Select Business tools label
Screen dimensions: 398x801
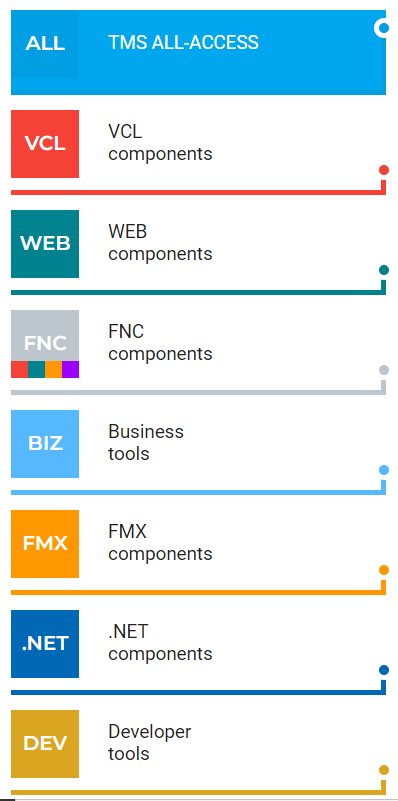[146, 442]
